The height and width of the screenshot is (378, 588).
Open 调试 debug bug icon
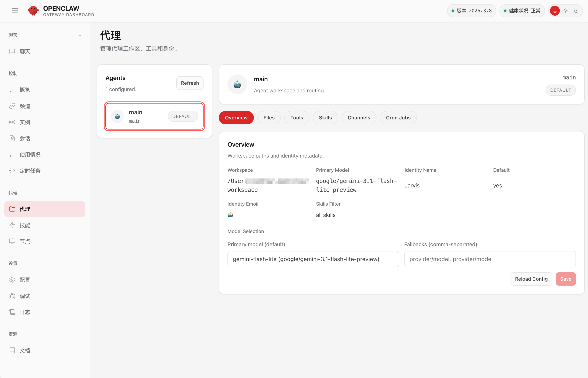coord(12,296)
